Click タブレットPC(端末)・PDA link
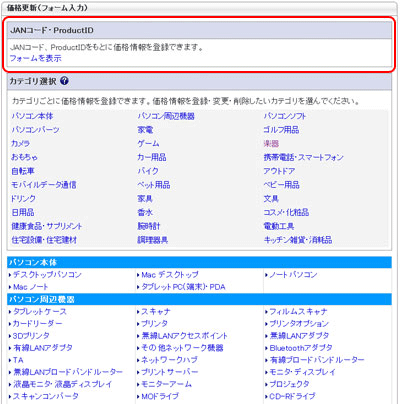The image size is (400, 404). point(183,287)
